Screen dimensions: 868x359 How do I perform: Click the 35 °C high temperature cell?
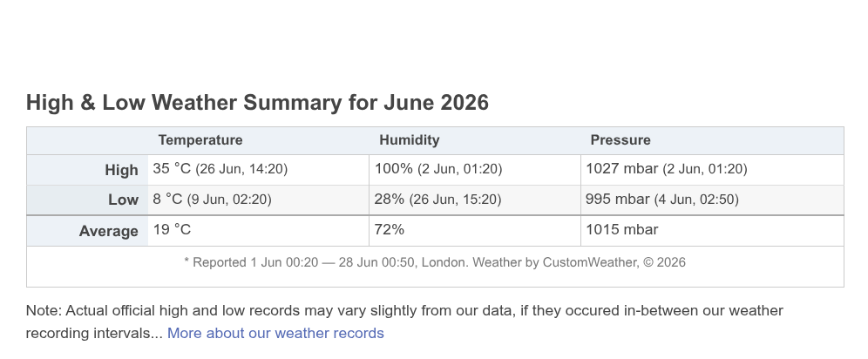[x=258, y=169]
